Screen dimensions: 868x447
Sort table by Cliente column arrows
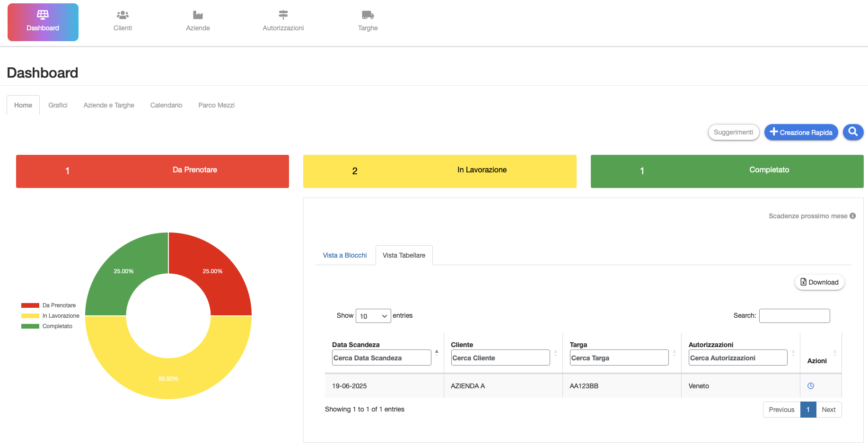(x=555, y=353)
